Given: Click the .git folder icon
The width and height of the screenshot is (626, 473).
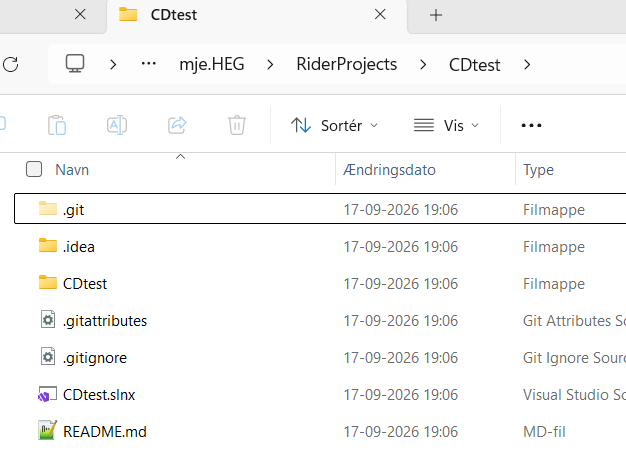Looking at the screenshot, I should tap(48, 208).
